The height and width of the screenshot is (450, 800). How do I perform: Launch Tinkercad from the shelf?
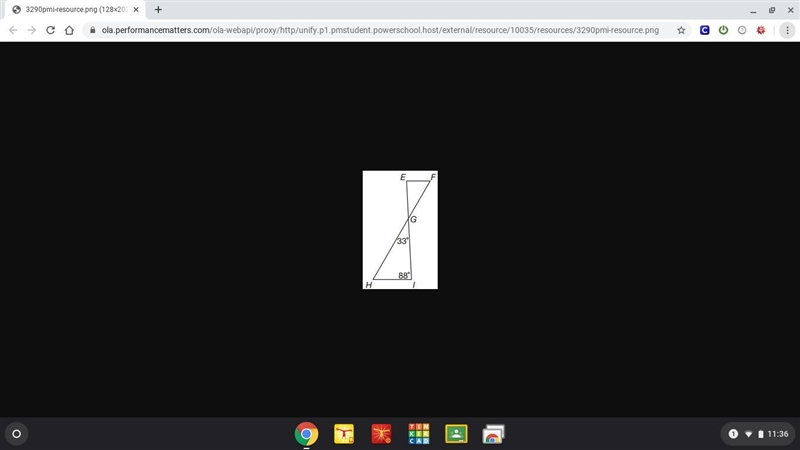pyautogui.click(x=419, y=434)
